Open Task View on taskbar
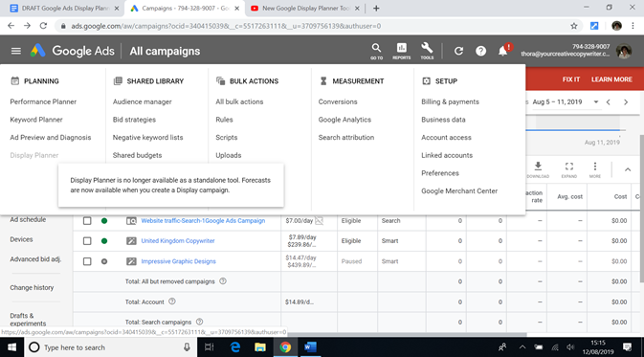 [x=209, y=347]
